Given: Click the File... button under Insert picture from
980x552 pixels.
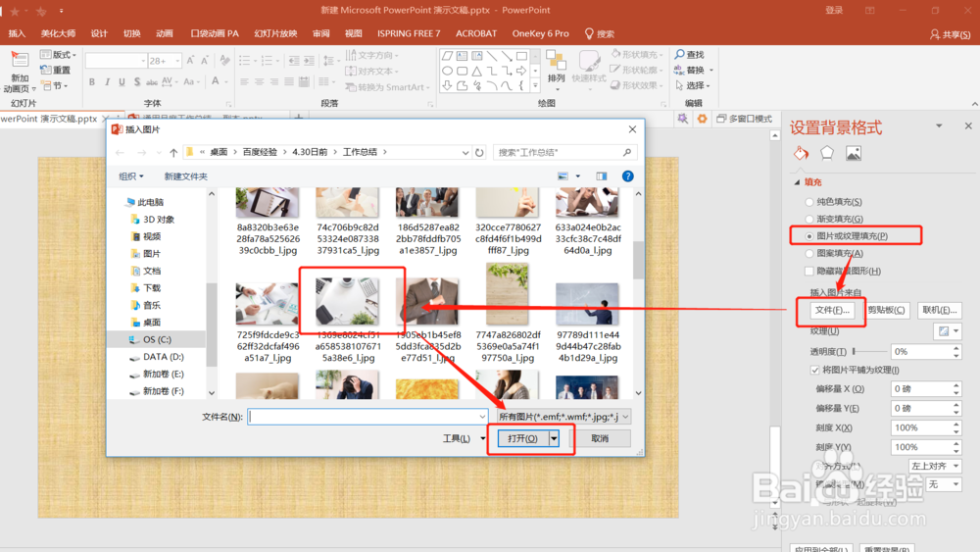Looking at the screenshot, I should pyautogui.click(x=832, y=310).
